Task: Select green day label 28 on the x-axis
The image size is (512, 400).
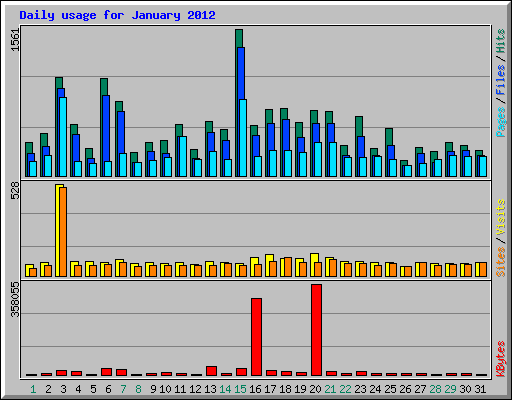Action: coord(435,389)
